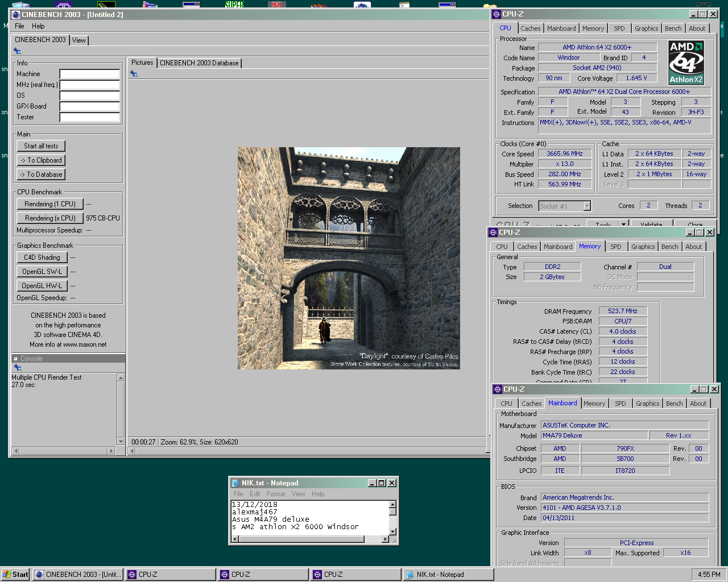Screen dimensions: 728x582
Task: Click the Tester input field
Action: (x=90, y=117)
